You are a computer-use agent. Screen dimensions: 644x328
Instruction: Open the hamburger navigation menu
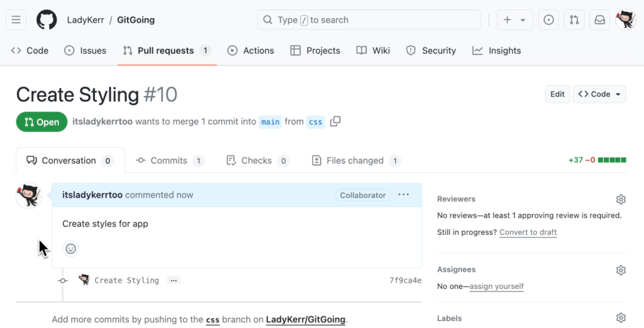(16, 20)
